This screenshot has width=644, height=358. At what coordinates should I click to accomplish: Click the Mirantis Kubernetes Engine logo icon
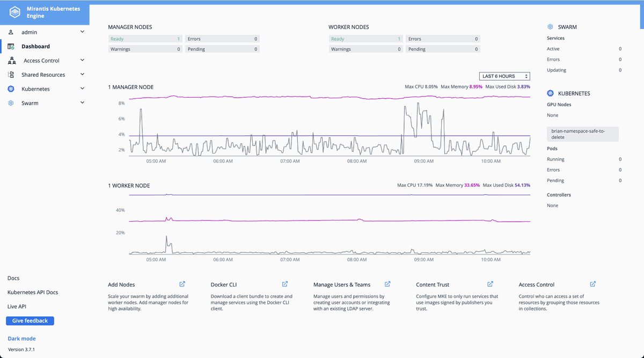tap(15, 12)
